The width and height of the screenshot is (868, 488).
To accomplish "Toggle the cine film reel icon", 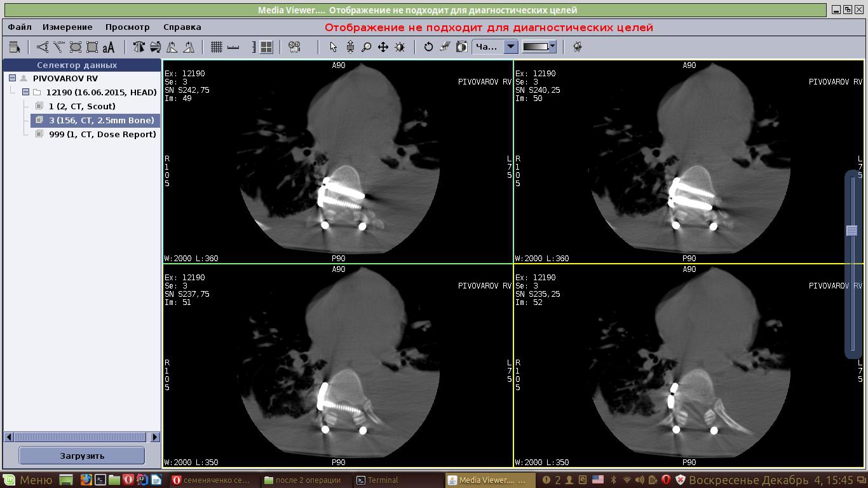I will tap(294, 47).
